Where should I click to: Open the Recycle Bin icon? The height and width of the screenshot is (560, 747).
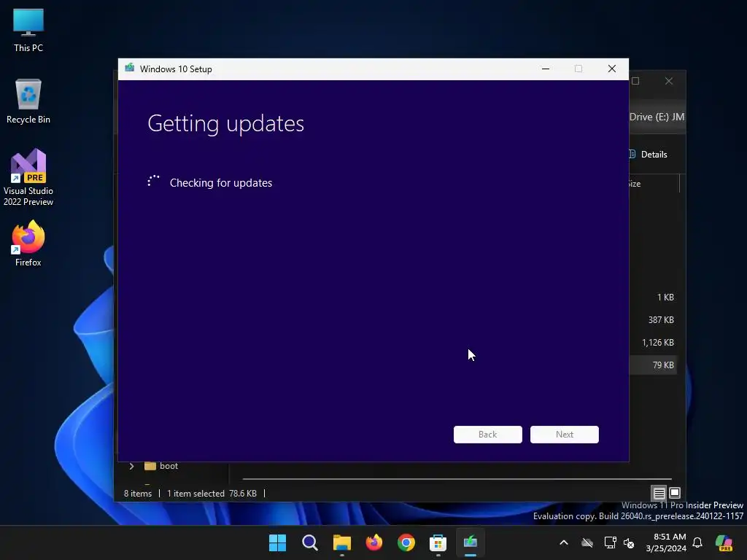tap(28, 101)
